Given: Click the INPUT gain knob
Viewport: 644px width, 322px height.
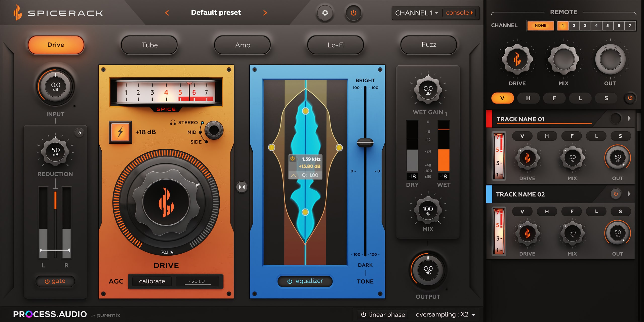Looking at the screenshot, I should click(x=56, y=86).
